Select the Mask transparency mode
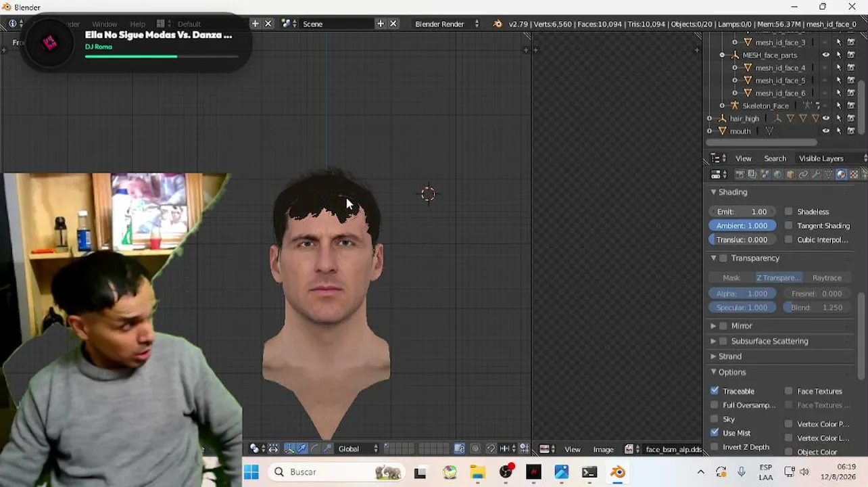The width and height of the screenshot is (868, 487). click(731, 277)
